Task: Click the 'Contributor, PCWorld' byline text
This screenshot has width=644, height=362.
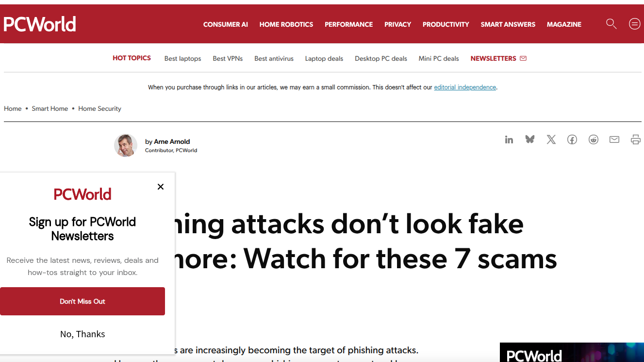Action: tap(171, 150)
